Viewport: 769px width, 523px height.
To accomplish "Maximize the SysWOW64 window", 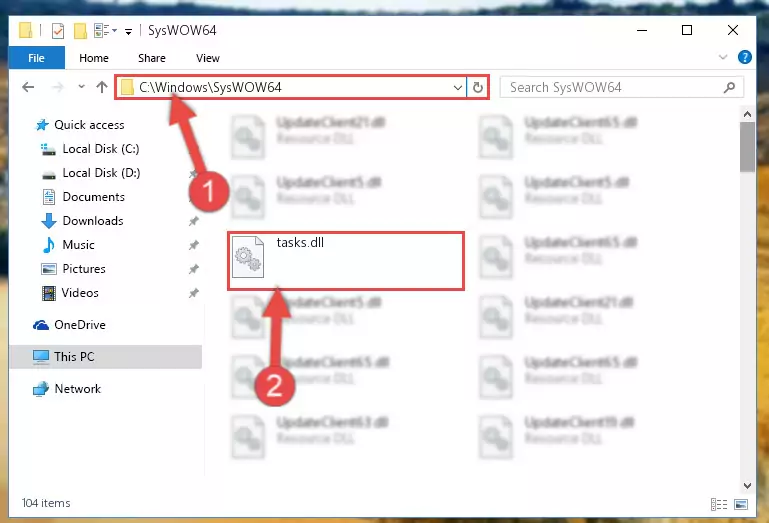I will click(687, 30).
